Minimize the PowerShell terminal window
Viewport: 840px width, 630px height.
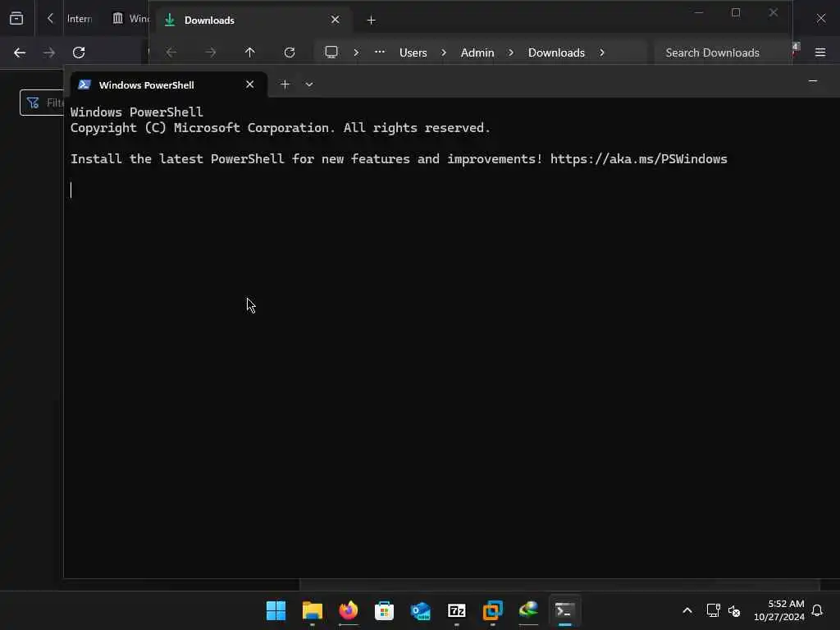pyautogui.click(x=813, y=81)
